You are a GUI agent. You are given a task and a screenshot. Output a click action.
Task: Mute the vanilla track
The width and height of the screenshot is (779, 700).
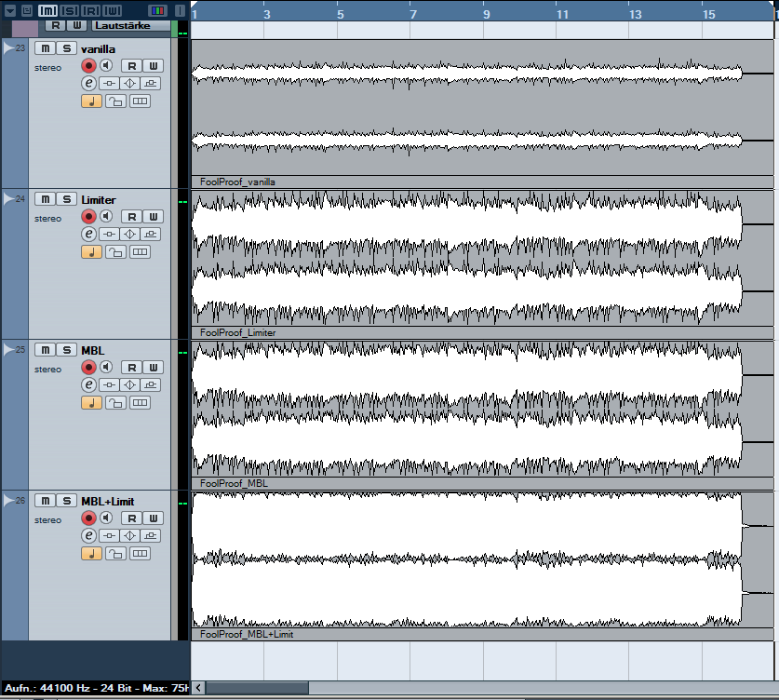45,48
